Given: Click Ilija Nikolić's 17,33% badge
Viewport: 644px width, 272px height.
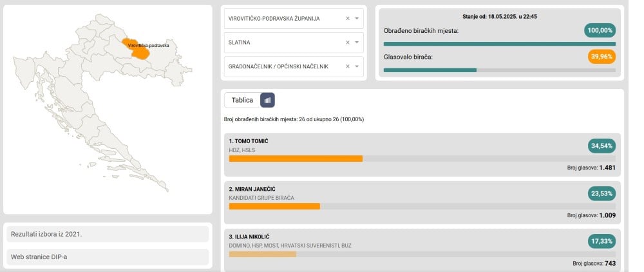Looking at the screenshot, I should coord(601,241).
